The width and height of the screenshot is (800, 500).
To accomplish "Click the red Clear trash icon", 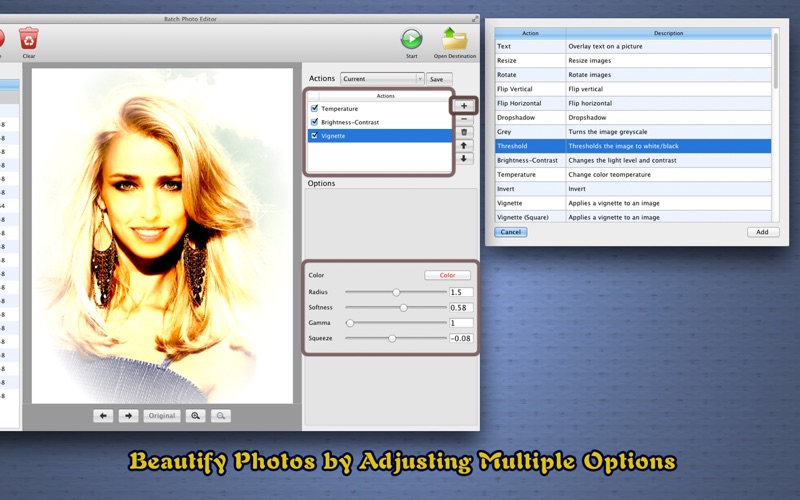I will click(x=28, y=38).
